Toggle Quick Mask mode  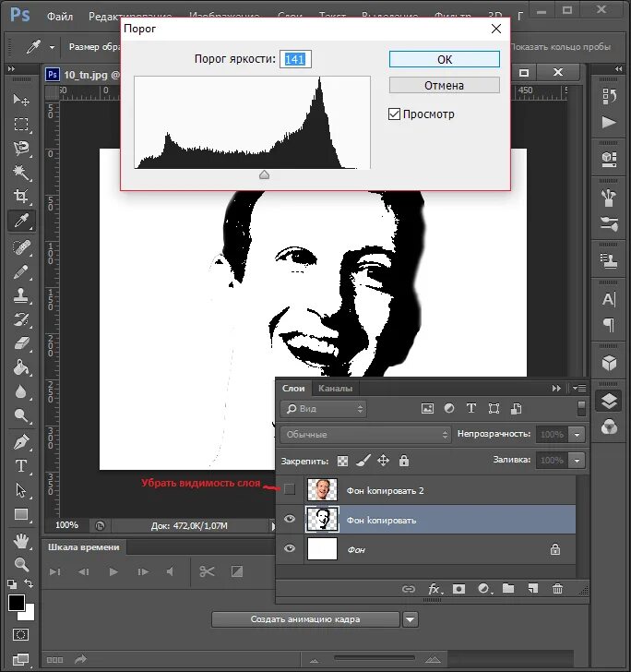point(20,635)
